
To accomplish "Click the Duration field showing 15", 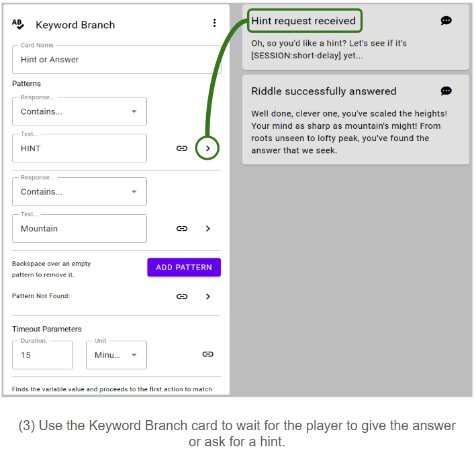I will [x=42, y=355].
